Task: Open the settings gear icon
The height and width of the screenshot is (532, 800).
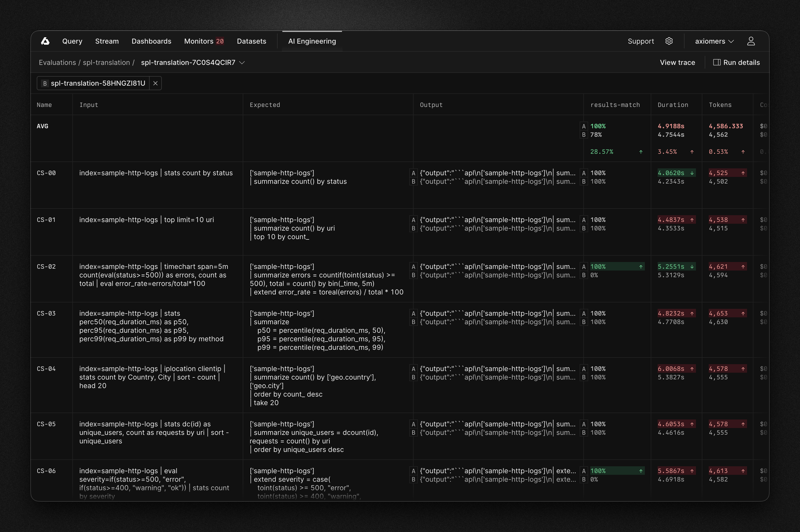Action: (x=669, y=41)
